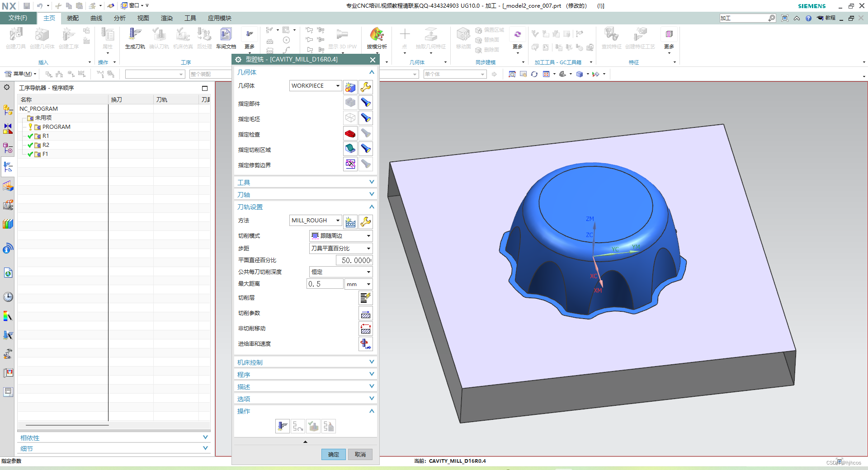Click the max distance 0.5 input field
The width and height of the screenshot is (868, 470).
click(325, 284)
